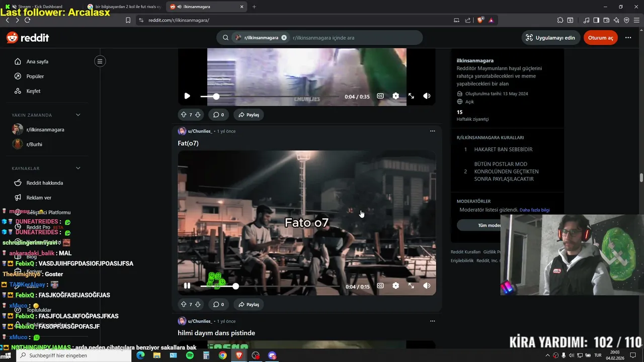
Task: Toggle captions on Fat(o7) video
Action: click(380, 286)
